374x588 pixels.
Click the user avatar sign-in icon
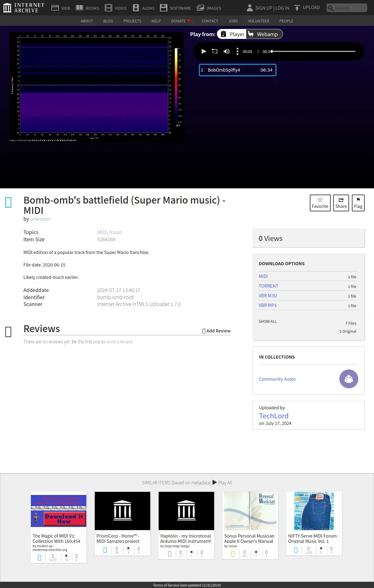click(250, 8)
